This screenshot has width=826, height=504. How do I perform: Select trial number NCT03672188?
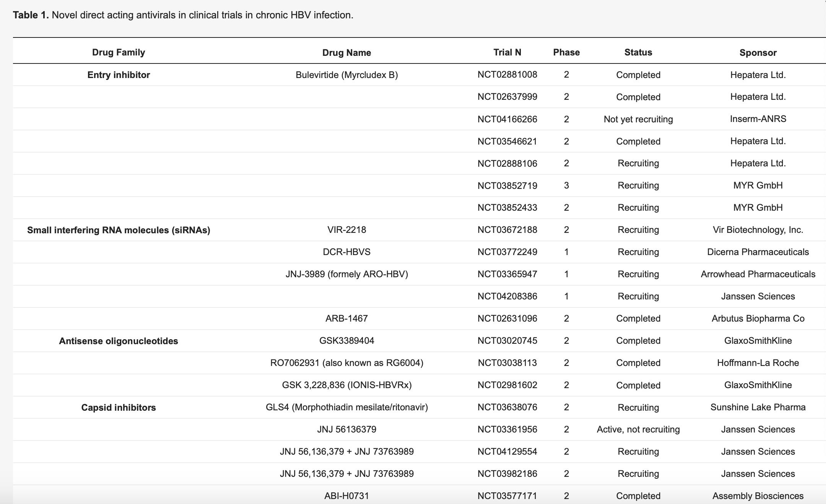coord(507,230)
